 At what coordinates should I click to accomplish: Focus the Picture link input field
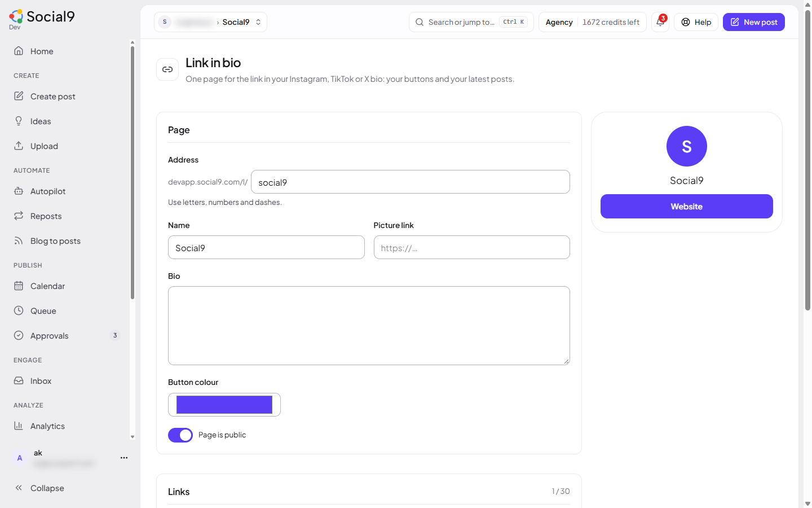pos(472,247)
